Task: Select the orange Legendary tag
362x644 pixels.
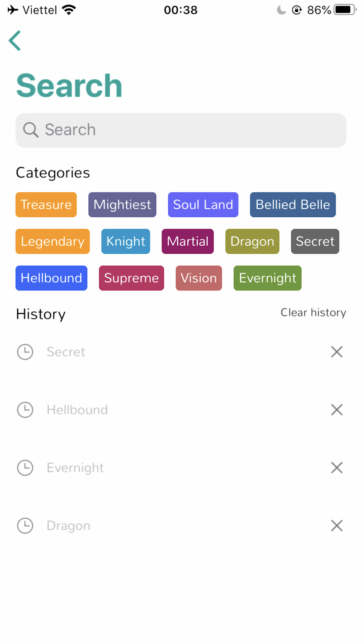Action: (x=52, y=241)
